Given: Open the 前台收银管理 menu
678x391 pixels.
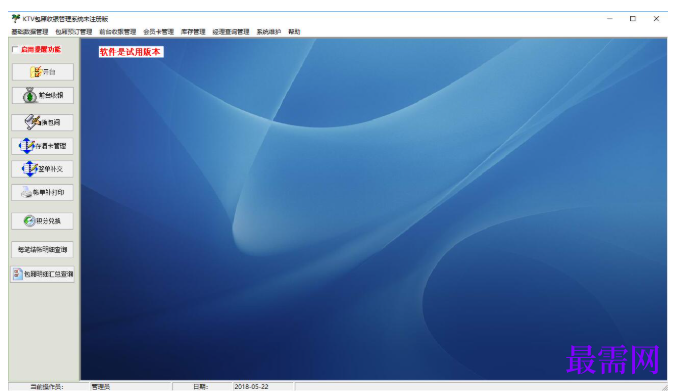Looking at the screenshot, I should tap(118, 32).
